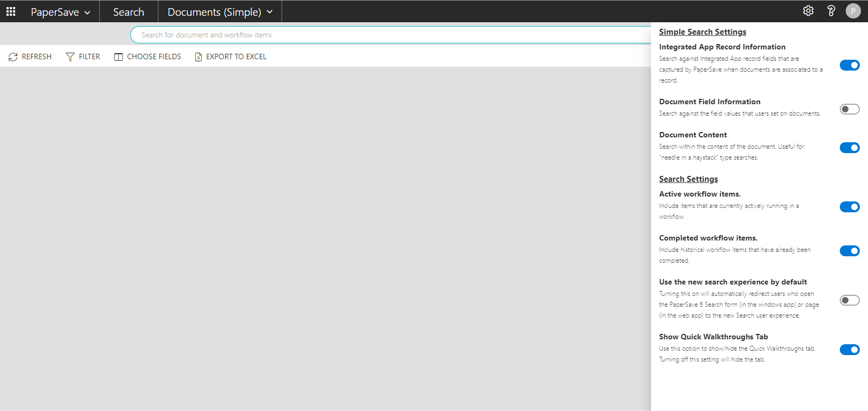Enable Document Field Information toggle
Screen dimensions: 868x411
pyautogui.click(x=850, y=109)
